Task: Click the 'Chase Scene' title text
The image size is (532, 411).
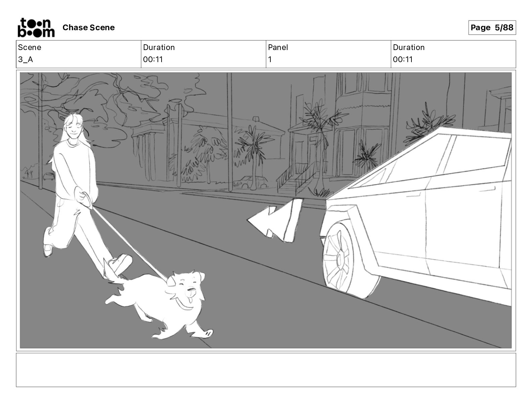Action: click(x=89, y=28)
